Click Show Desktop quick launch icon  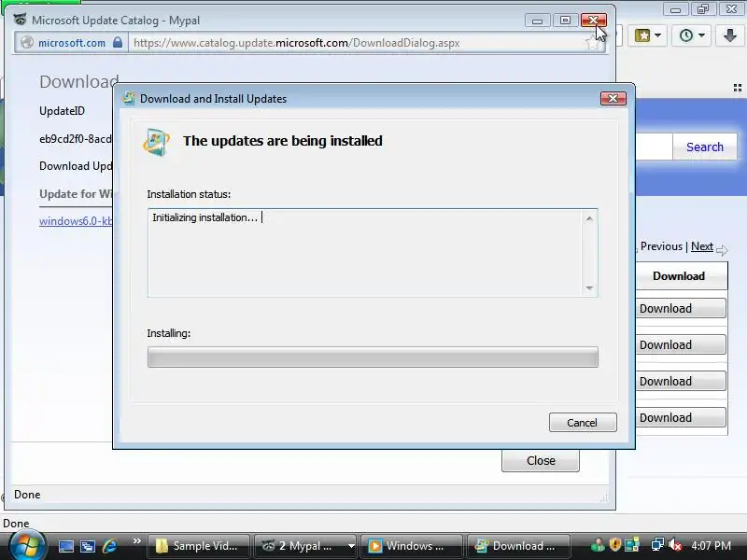pos(66,546)
